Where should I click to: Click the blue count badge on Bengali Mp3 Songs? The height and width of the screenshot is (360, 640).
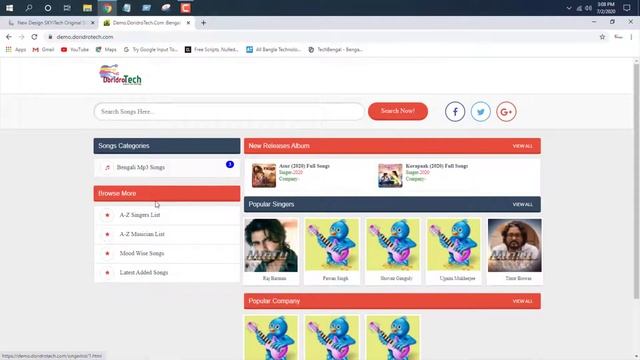click(230, 164)
